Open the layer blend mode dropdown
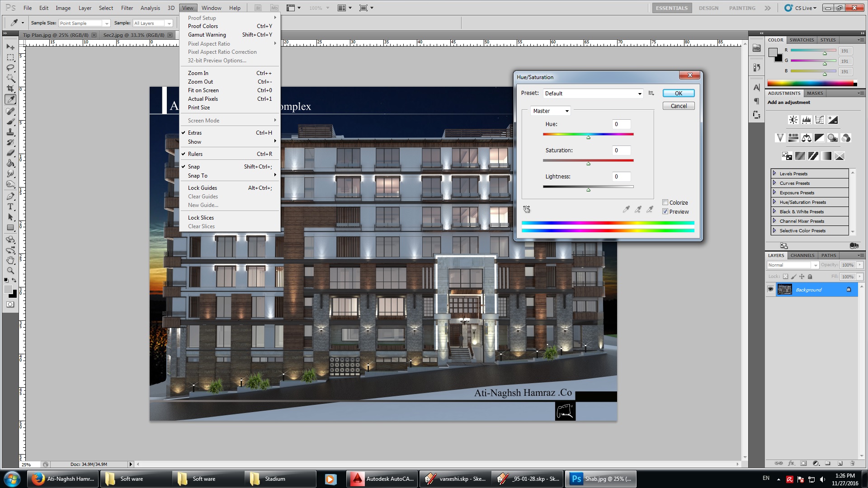The image size is (868, 488). pos(793,265)
